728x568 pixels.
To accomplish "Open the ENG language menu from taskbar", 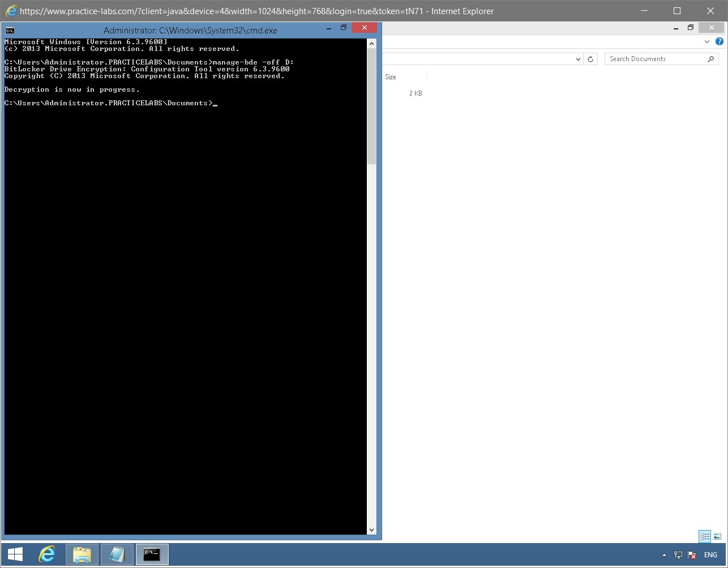I will coord(710,554).
